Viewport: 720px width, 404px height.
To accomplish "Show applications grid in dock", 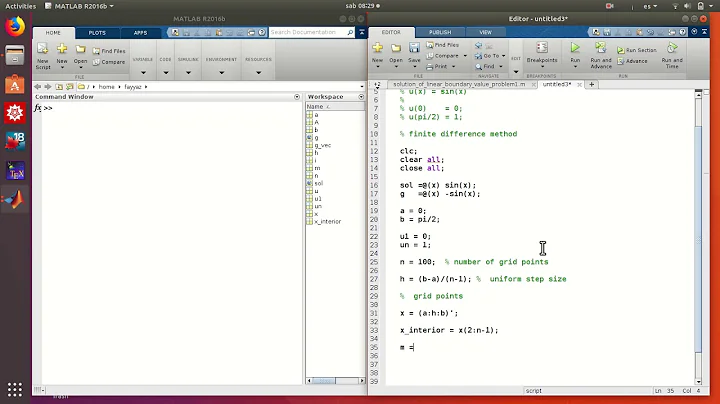I will coord(15,389).
